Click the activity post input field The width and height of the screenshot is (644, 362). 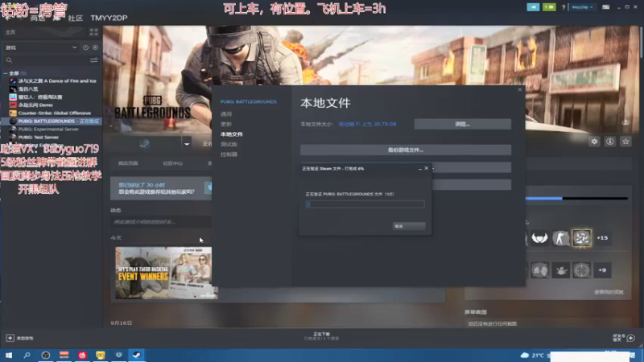(161, 222)
